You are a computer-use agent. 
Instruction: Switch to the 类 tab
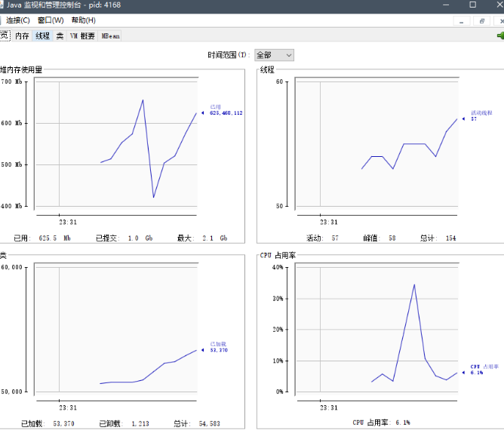tap(60, 35)
